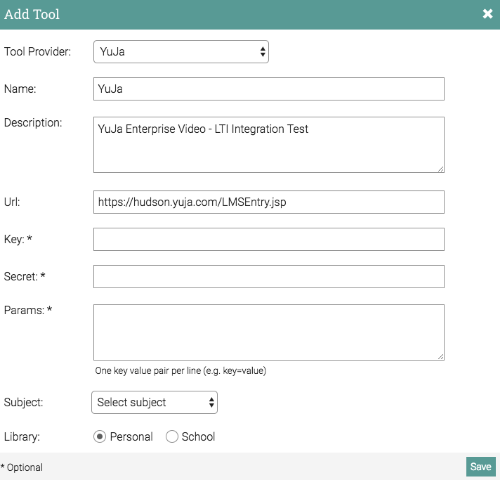Click the Secret label
Screen dimensions: 500x480
24,276
